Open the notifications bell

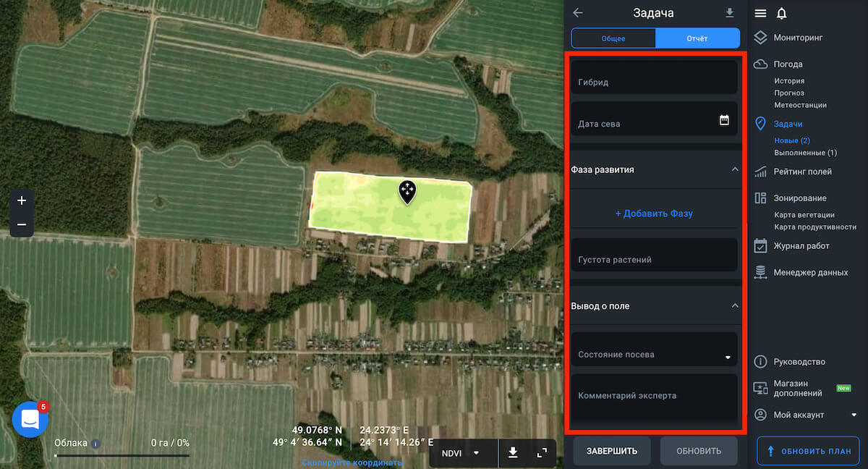click(x=781, y=14)
